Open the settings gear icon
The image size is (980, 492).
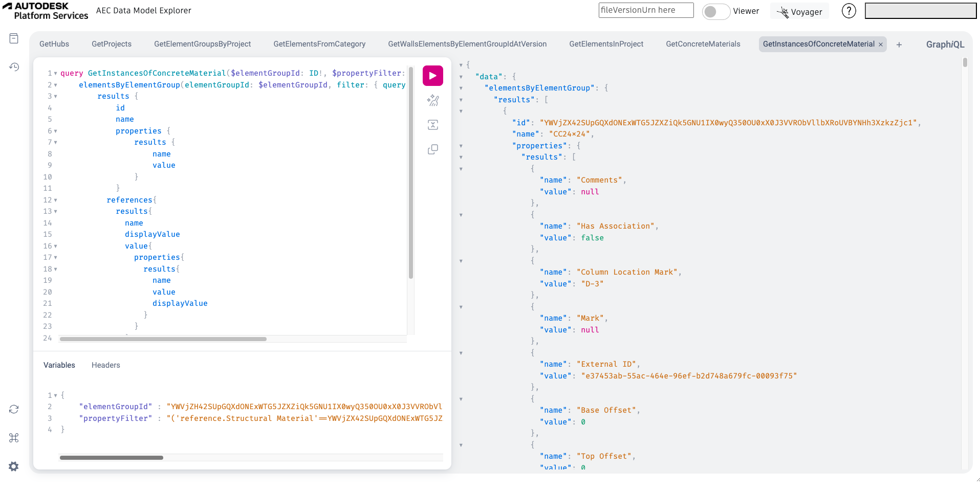(14, 466)
